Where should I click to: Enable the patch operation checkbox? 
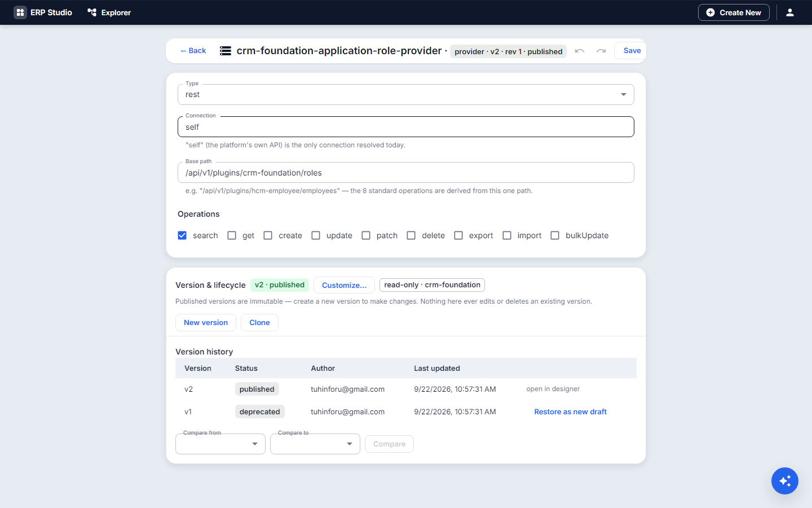click(x=366, y=235)
